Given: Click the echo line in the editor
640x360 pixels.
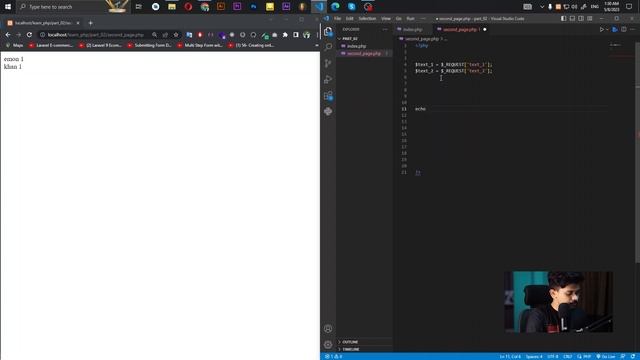Looking at the screenshot, I should coord(420,109).
